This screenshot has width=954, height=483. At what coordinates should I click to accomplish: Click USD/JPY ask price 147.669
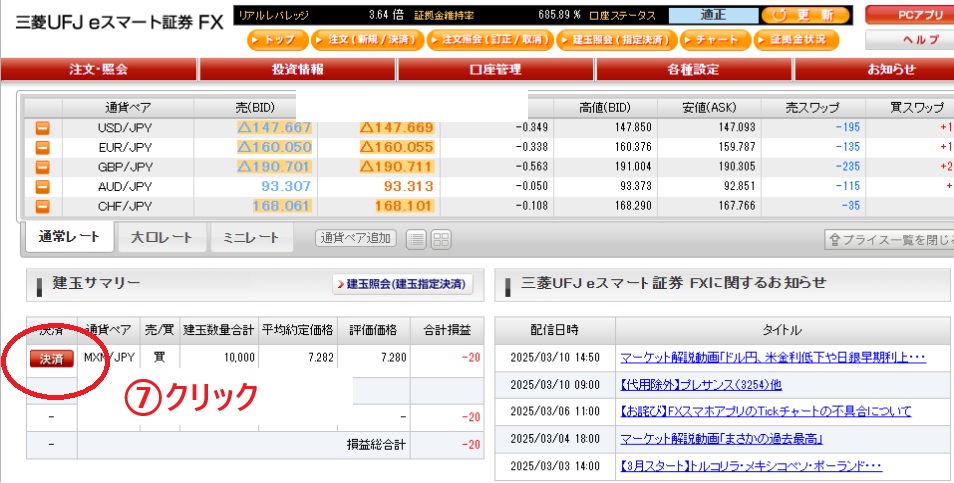397,128
